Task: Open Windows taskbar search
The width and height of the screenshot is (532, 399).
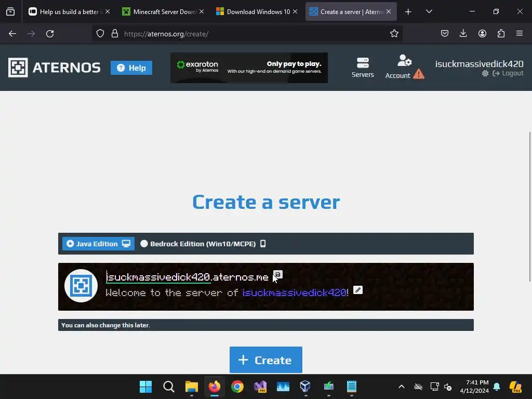Action: pos(169,387)
